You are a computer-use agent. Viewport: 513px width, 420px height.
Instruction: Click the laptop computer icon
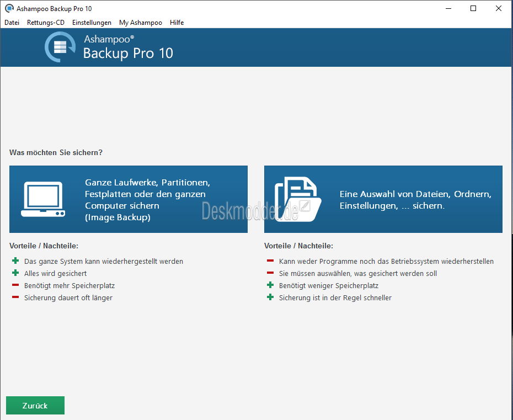[43, 199]
